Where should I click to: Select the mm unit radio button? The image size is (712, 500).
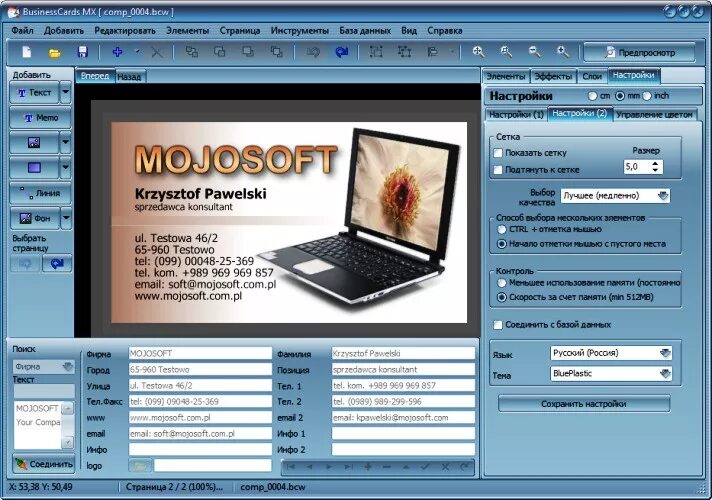(x=620, y=96)
